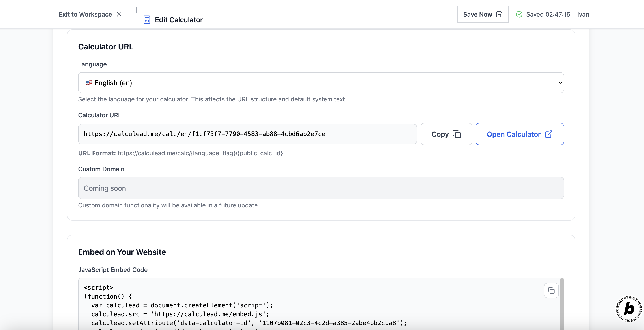Viewport: 644px width, 330px height.
Task: Click the blue calculator icon in header
Action: [x=147, y=19]
